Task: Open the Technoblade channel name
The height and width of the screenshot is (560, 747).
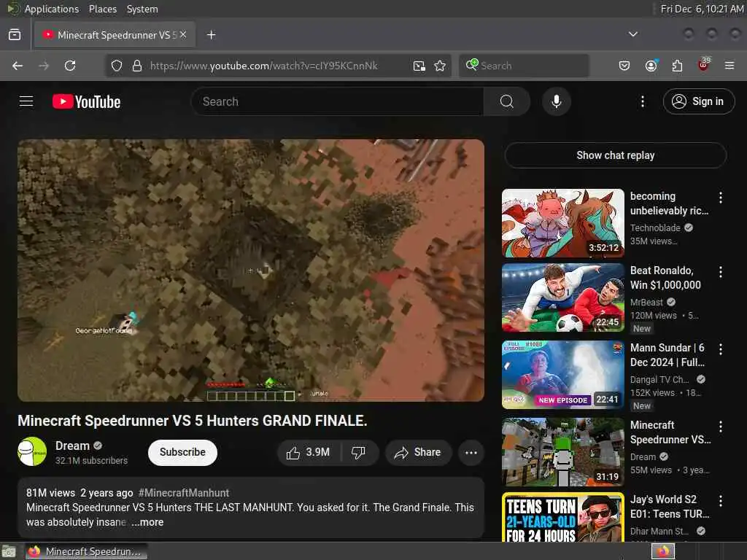Action: click(655, 228)
